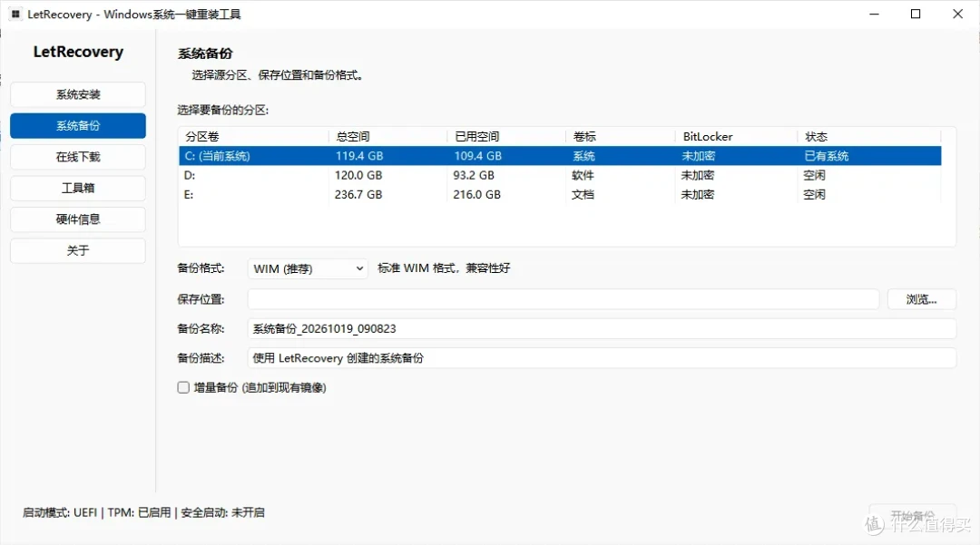Click the 109.4 GB used space cell
The width and height of the screenshot is (980, 545).
tap(478, 156)
